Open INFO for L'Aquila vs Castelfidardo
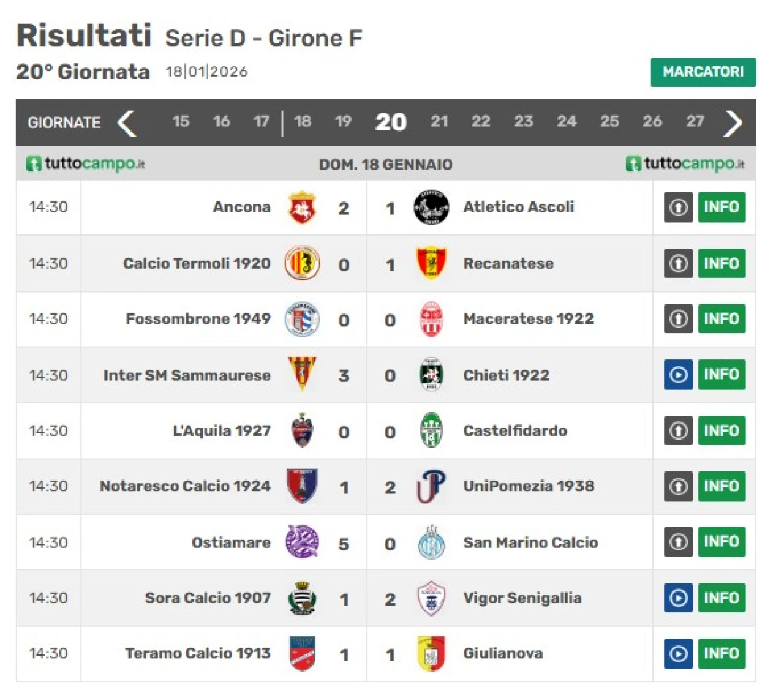 722,430
